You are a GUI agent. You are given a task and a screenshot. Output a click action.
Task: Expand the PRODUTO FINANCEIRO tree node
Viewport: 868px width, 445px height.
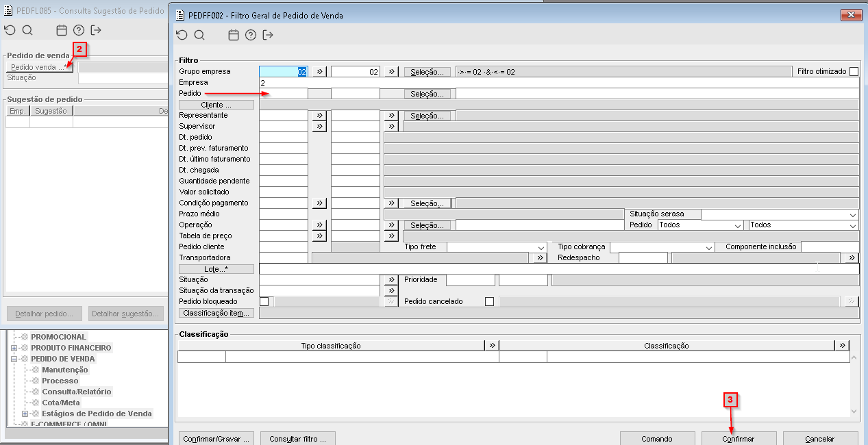tap(14, 348)
